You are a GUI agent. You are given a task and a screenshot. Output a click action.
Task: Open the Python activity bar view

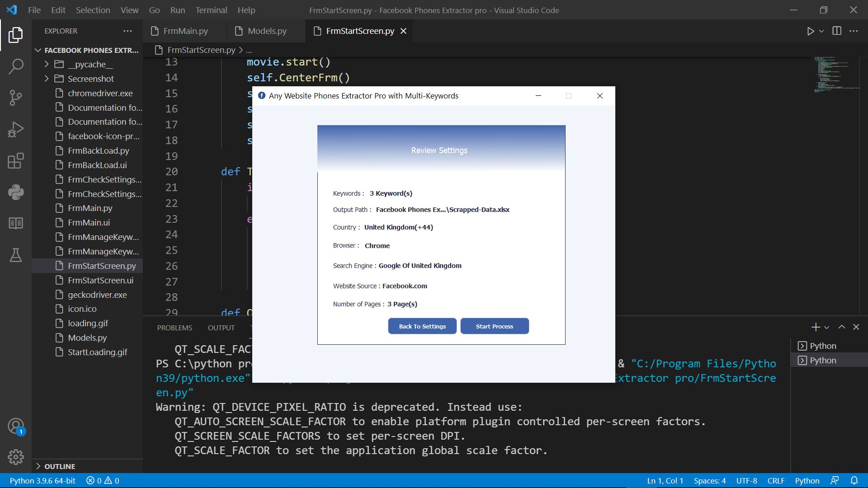(x=16, y=192)
